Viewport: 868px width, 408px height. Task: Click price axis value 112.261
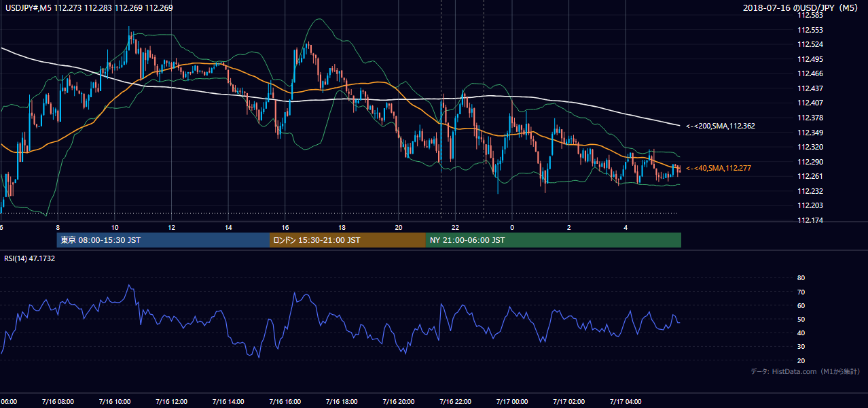[810, 176]
